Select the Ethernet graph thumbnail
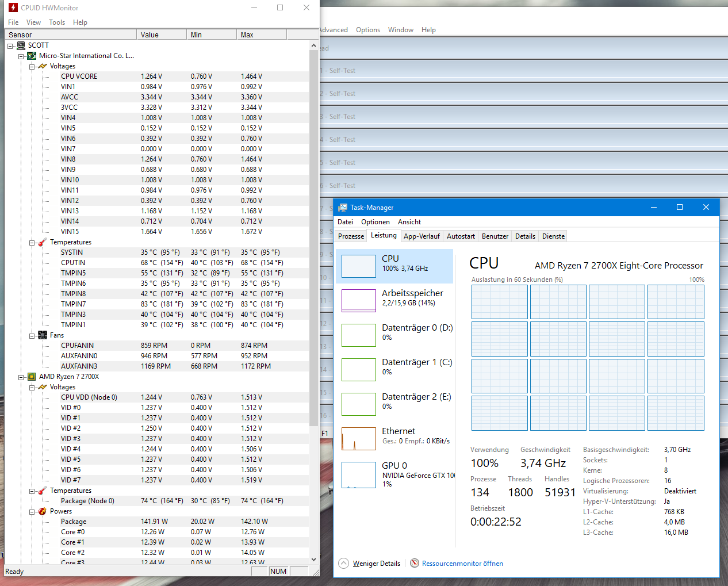The image size is (728, 586). 359,439
